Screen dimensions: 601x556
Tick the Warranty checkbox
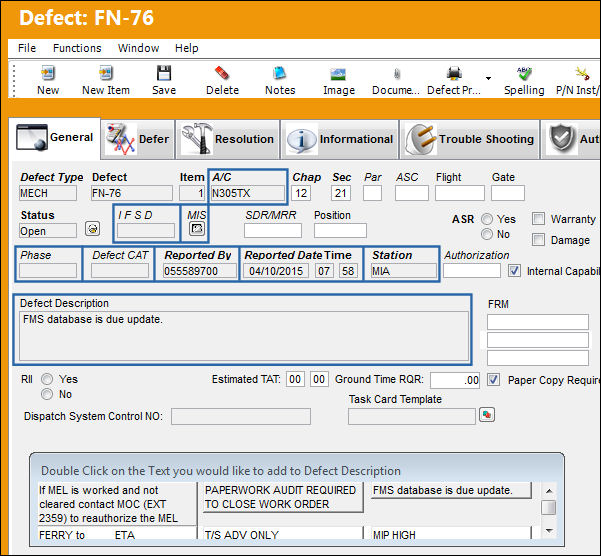539,219
